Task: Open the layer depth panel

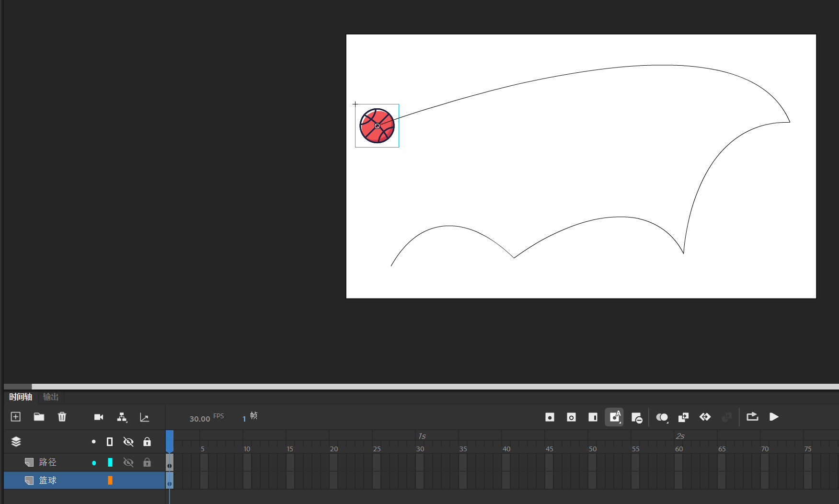Action: pos(144,417)
